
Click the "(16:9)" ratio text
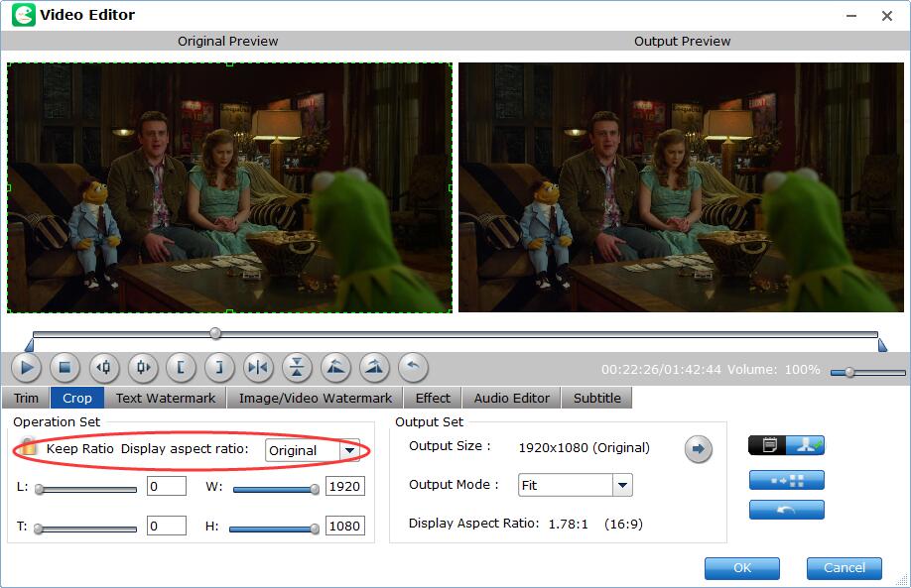[x=623, y=525]
